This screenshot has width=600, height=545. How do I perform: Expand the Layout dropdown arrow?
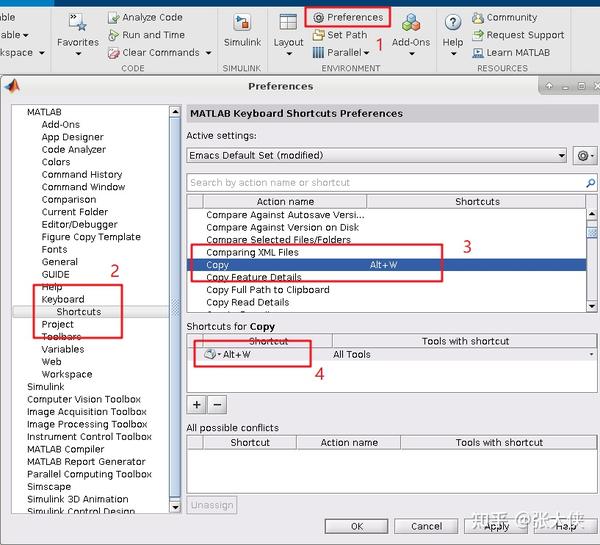[289, 54]
